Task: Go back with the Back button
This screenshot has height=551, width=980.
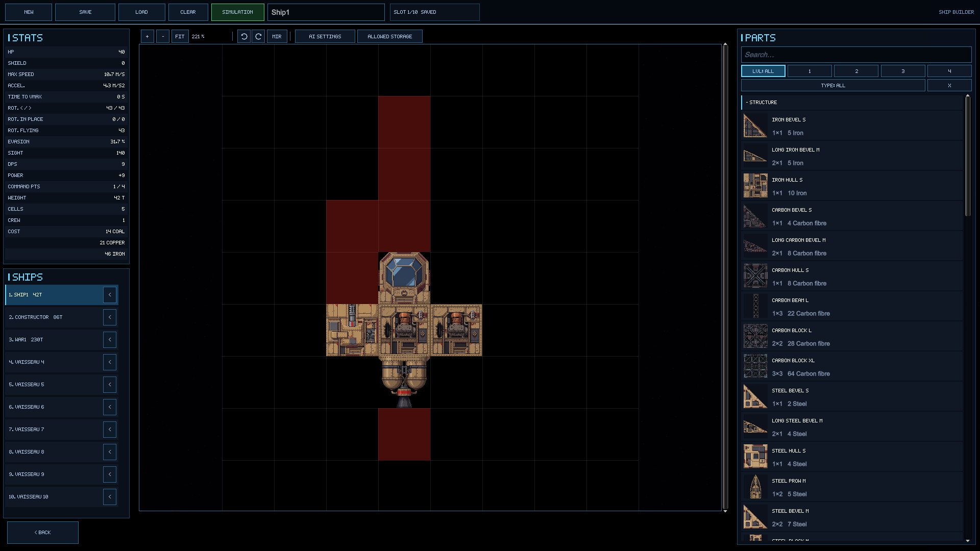Action: (x=43, y=532)
